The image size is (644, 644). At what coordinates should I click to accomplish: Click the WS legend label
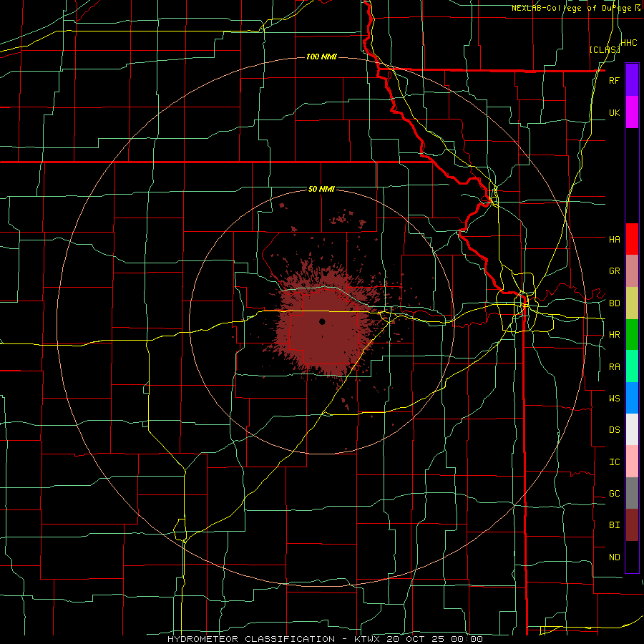pos(614,399)
